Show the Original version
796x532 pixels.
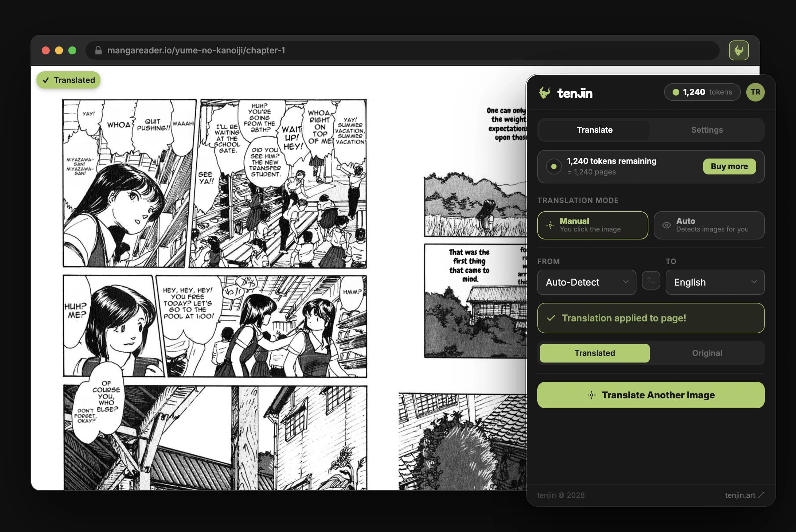(707, 353)
